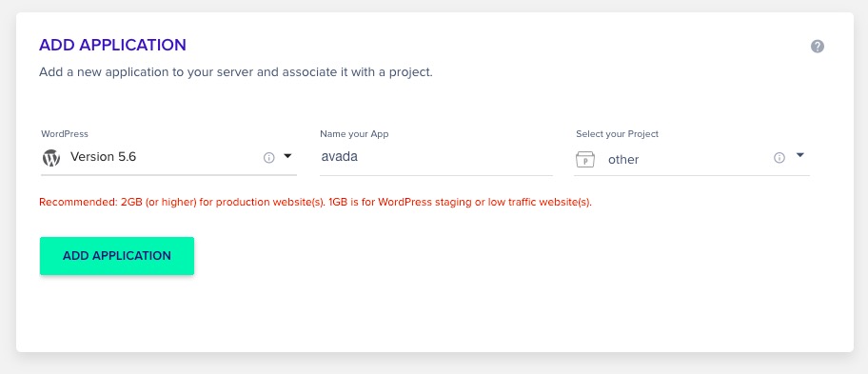
Task: Click the project folder icon
Action: point(585,159)
